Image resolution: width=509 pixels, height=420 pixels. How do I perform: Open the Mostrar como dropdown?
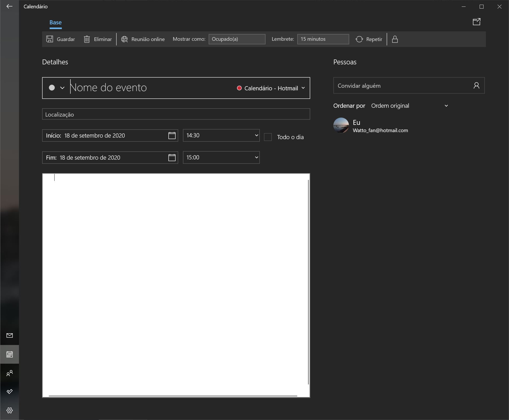tap(237, 39)
